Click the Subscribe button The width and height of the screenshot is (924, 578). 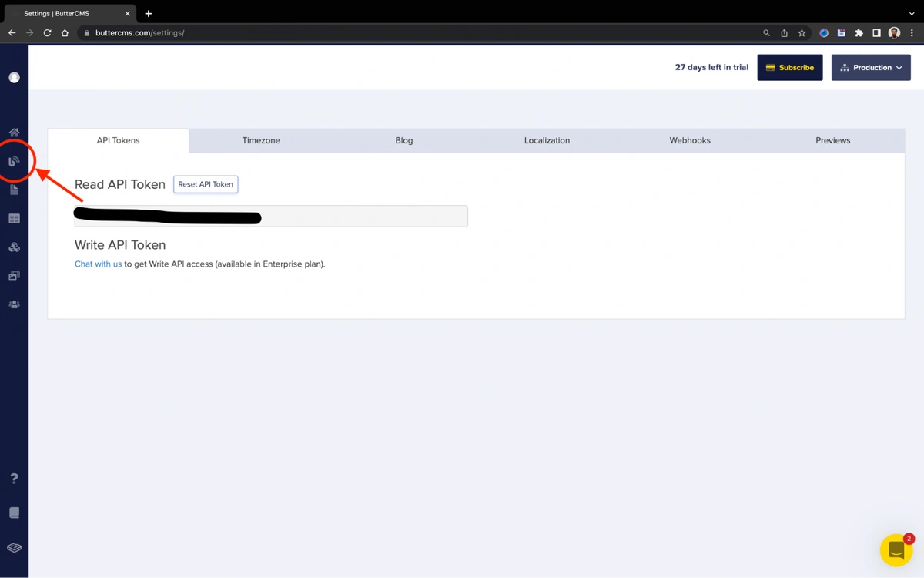(789, 68)
